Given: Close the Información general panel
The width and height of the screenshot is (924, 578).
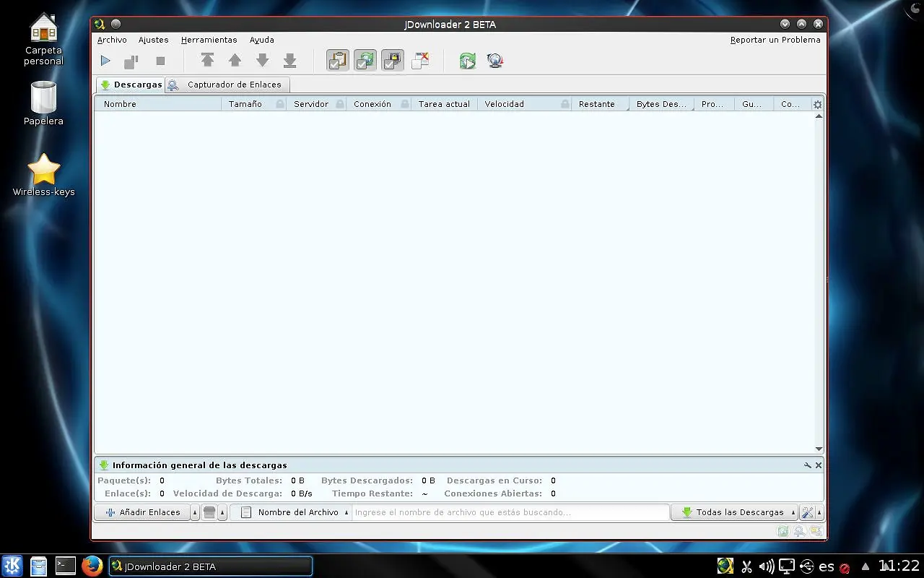Looking at the screenshot, I should pyautogui.click(x=819, y=465).
